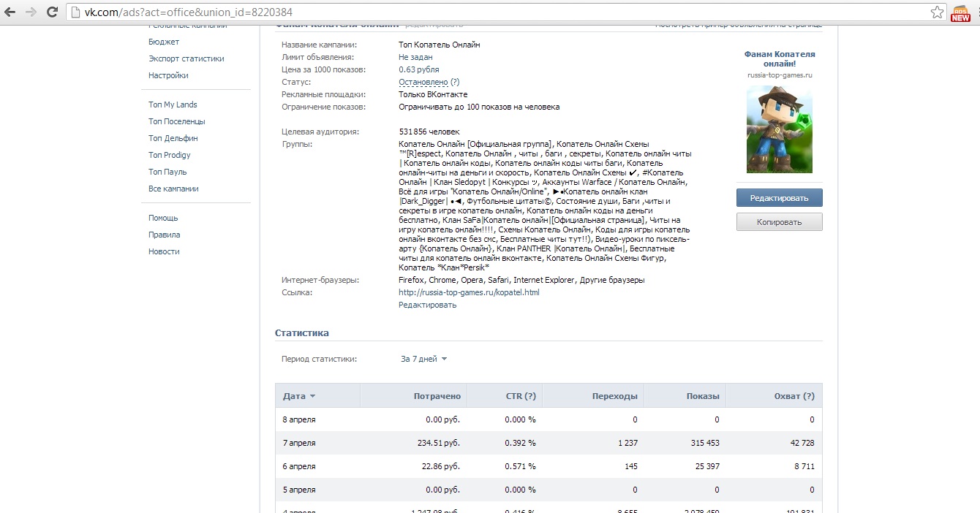Click the 0.571 % CTR value
980x513 pixels.
pyautogui.click(x=521, y=466)
